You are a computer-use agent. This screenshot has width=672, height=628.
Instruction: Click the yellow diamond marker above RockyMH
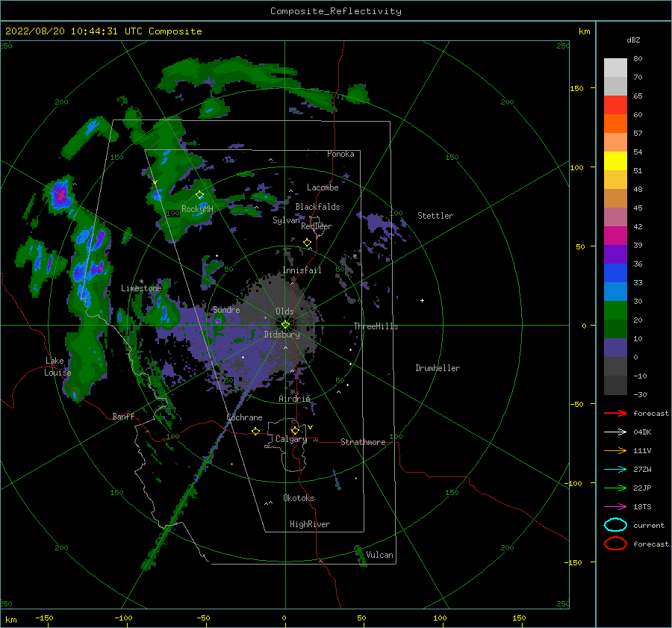pyautogui.click(x=199, y=195)
